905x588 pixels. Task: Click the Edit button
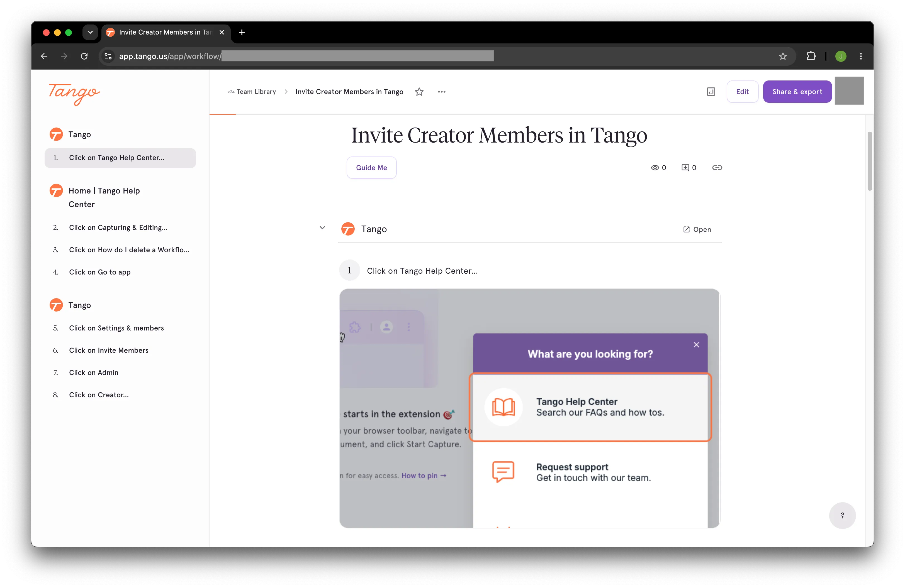tap(742, 92)
